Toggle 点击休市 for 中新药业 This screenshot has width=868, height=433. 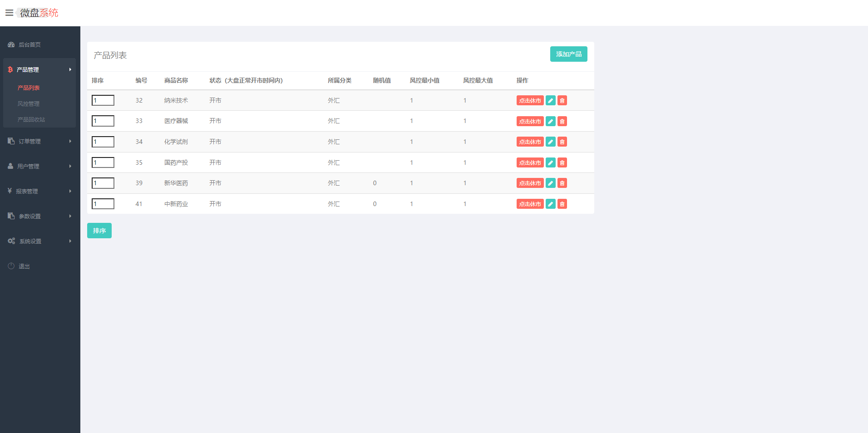530,204
